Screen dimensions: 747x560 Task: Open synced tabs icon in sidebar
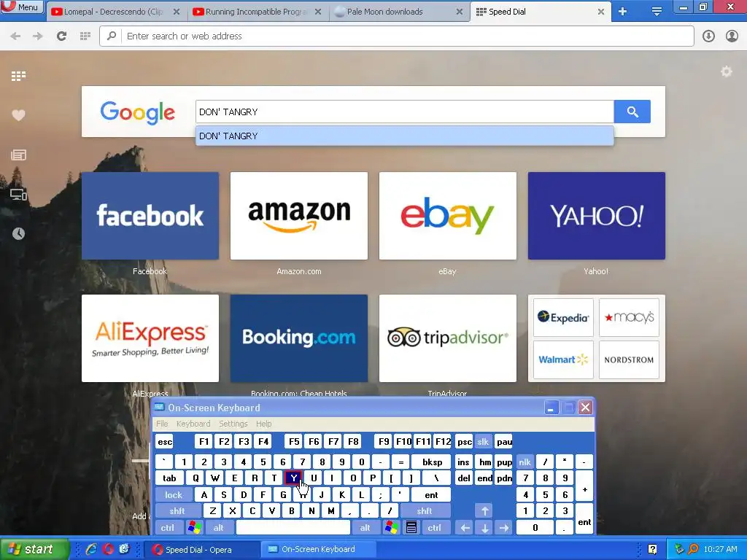coord(18,194)
